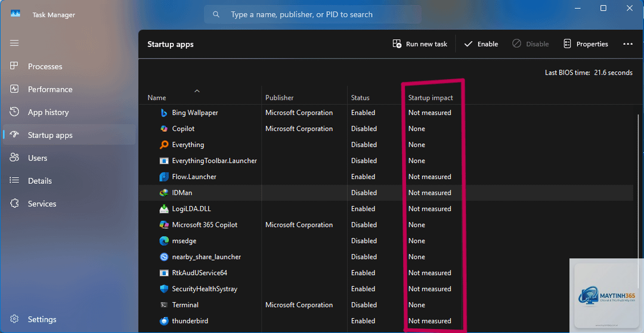Click Terminal's Microsoft Corporation publisher cell
644x333 pixels.
pos(299,305)
